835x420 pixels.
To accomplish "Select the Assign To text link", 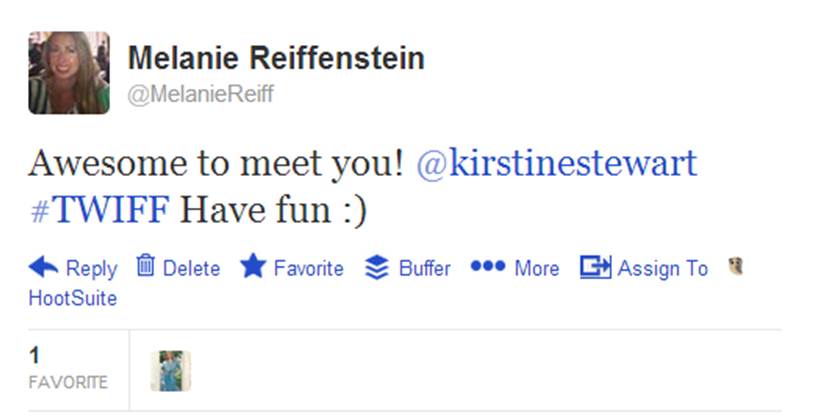I will pos(662,268).
